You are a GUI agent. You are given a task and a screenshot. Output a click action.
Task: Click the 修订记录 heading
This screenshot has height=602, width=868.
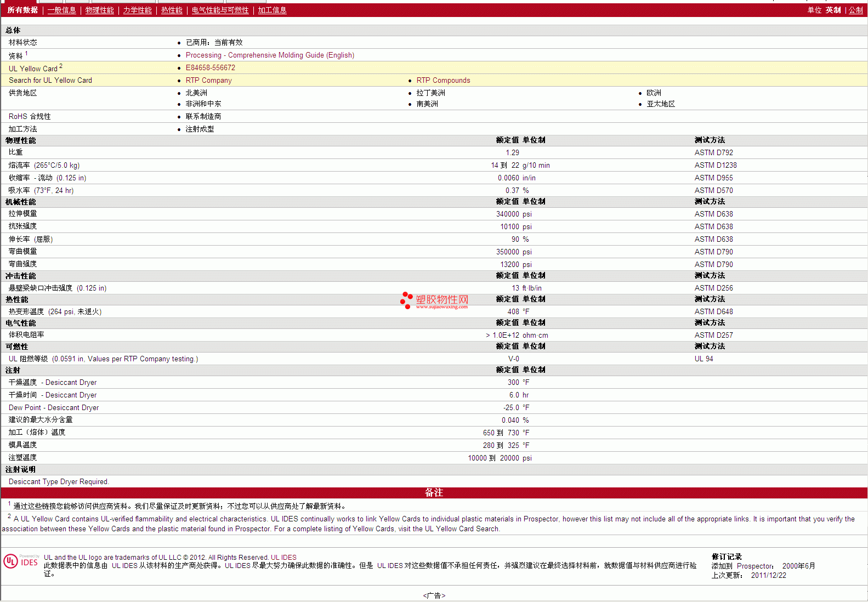pos(727,556)
